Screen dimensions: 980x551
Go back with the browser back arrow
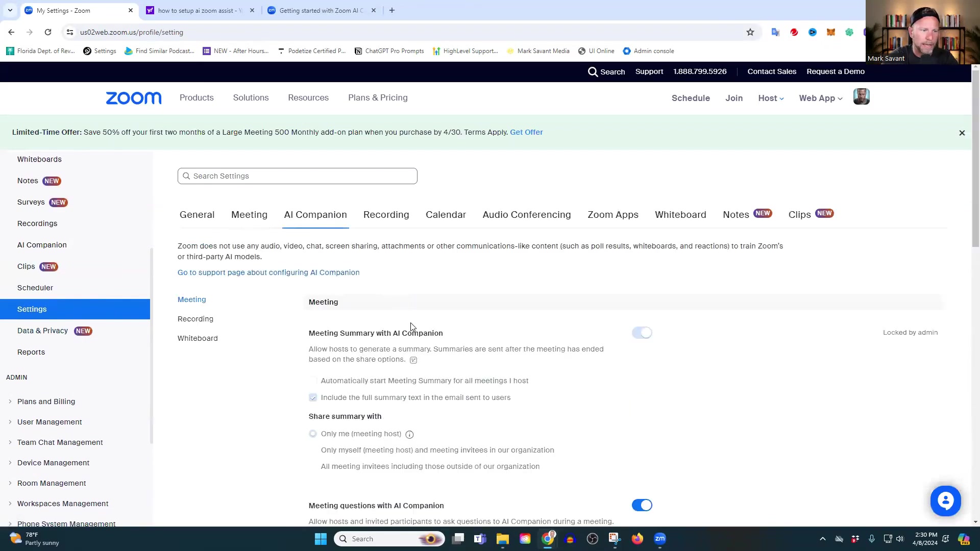(x=11, y=32)
